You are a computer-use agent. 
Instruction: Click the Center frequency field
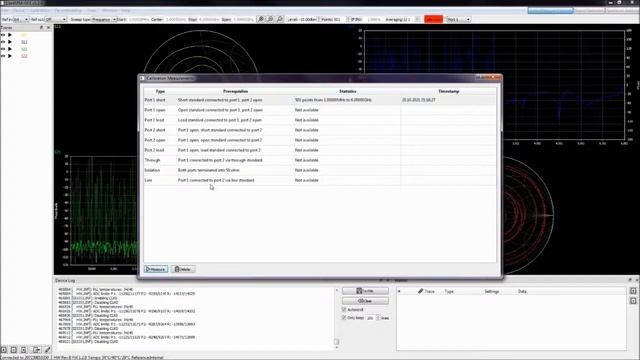176,19
